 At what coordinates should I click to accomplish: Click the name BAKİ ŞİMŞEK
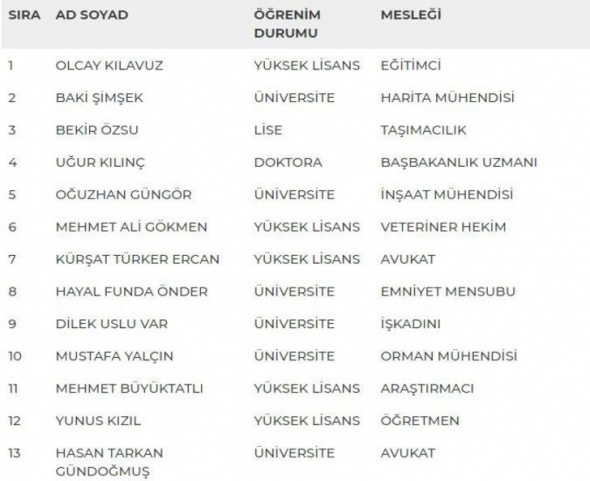point(99,98)
